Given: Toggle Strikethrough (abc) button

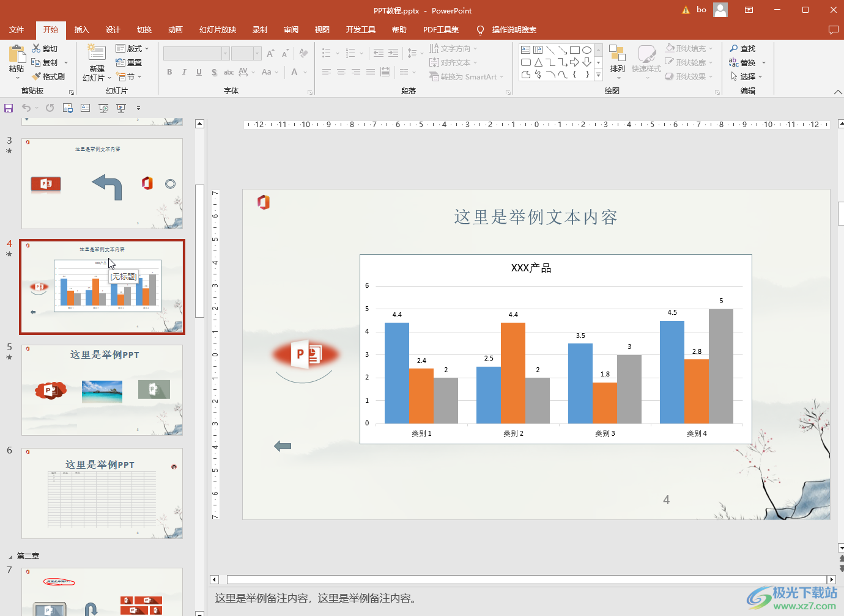Looking at the screenshot, I should click(x=229, y=72).
